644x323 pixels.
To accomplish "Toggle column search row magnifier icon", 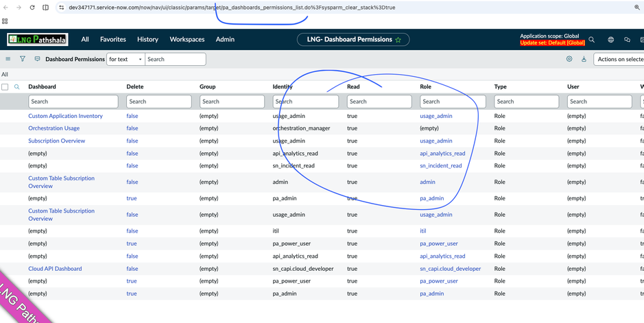I will coord(17,87).
